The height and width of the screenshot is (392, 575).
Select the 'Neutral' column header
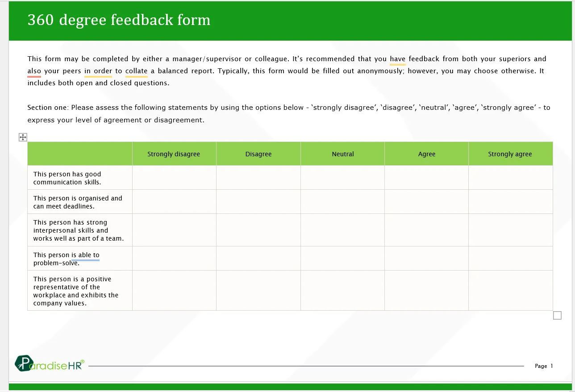[342, 154]
